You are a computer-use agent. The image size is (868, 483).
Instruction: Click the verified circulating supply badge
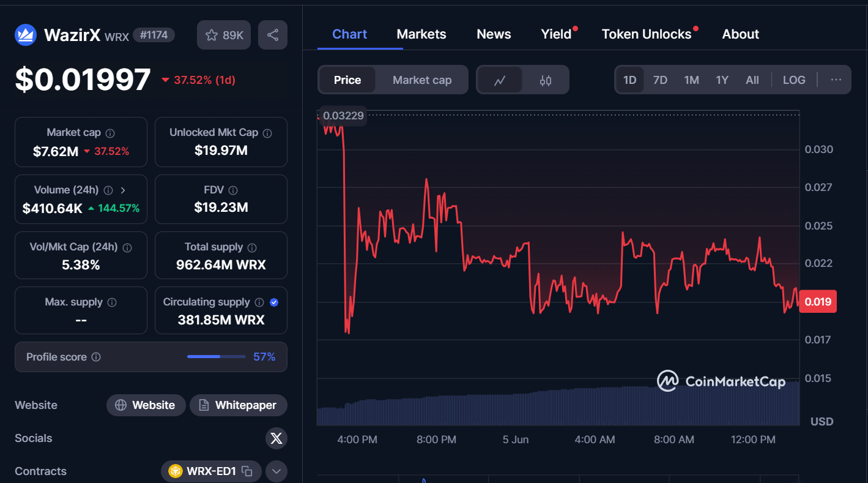274,302
